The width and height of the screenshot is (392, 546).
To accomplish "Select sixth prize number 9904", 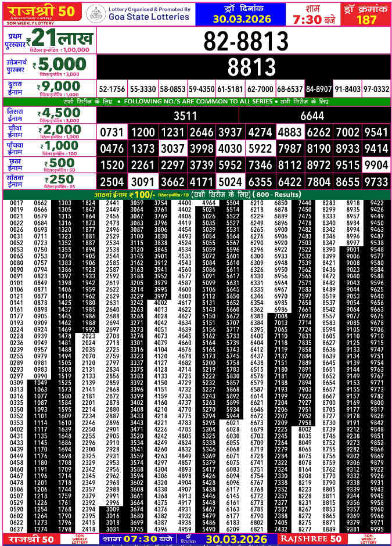I will tap(376, 165).
